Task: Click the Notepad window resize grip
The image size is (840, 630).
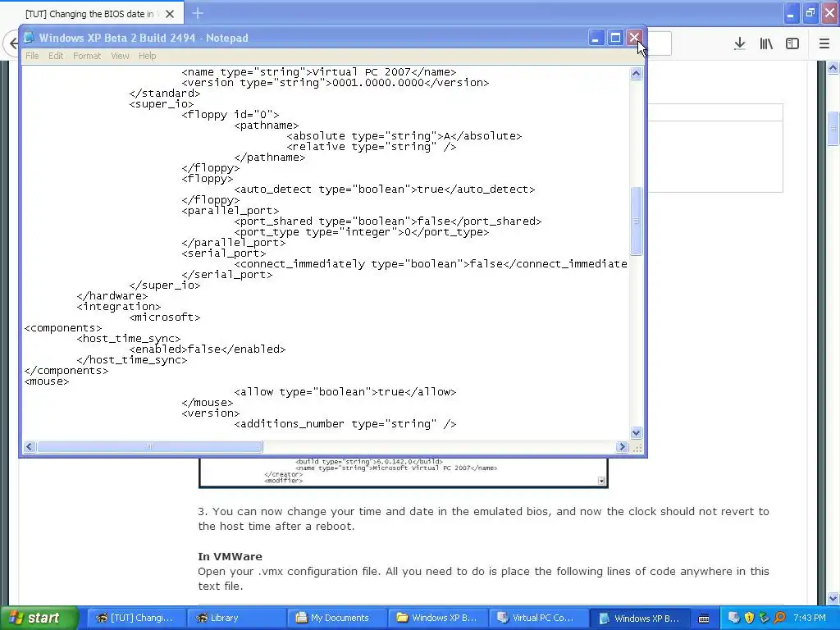Action: (x=637, y=447)
